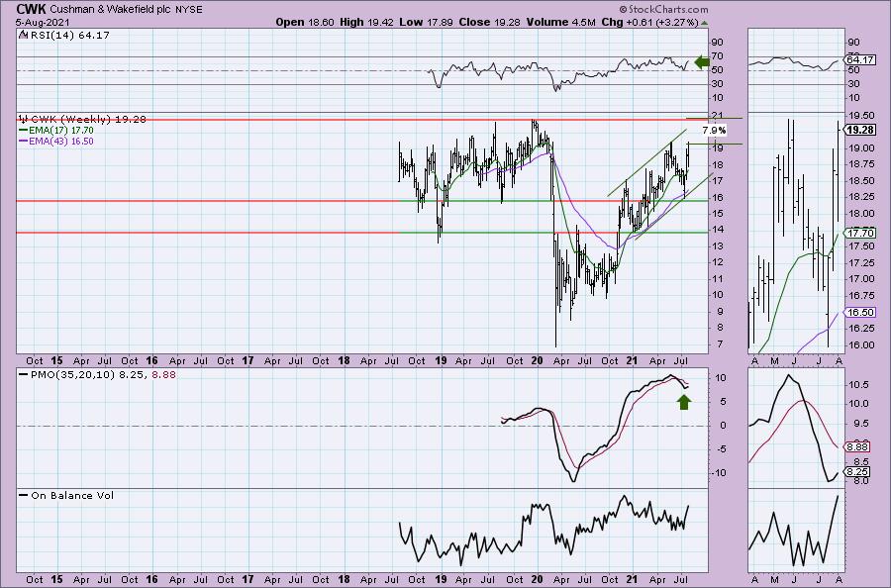The image size is (891, 588).
Task: Click the 17.50 label on the zoom price axis
Action: click(860, 246)
